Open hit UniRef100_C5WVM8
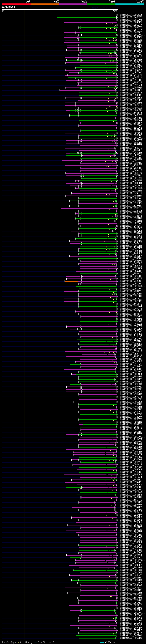This screenshot has height=644, width=146. [131, 271]
